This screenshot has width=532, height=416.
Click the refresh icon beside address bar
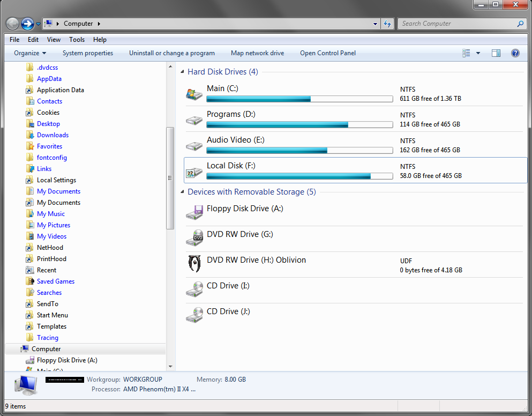[x=387, y=24]
